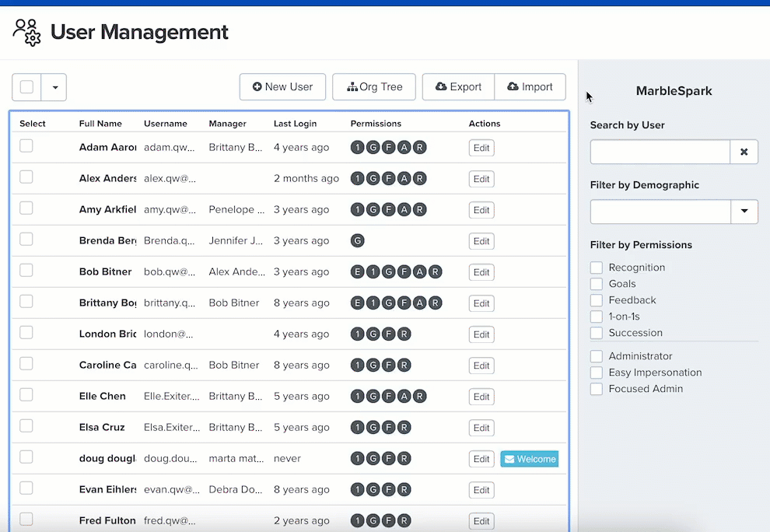This screenshot has height=532, width=770.
Task: Click the 'G' permission badge in Amy Arkfield's row
Action: pyautogui.click(x=373, y=210)
